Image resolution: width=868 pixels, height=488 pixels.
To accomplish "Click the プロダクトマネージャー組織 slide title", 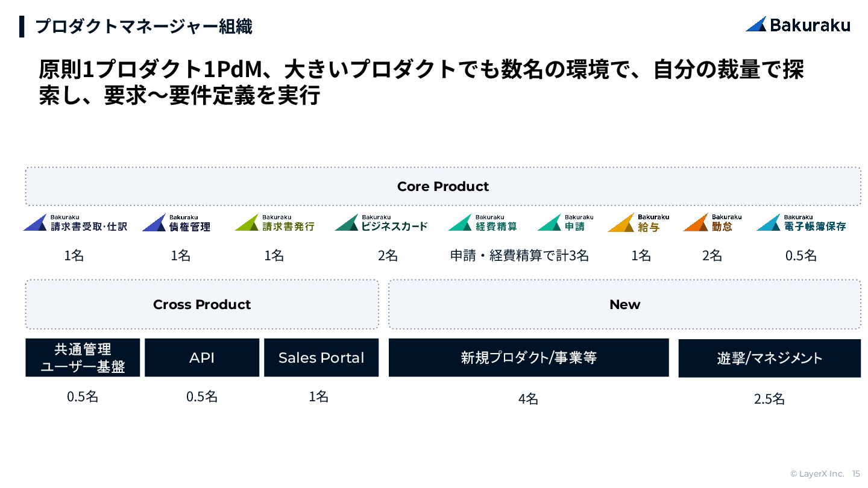I will click(x=143, y=27).
